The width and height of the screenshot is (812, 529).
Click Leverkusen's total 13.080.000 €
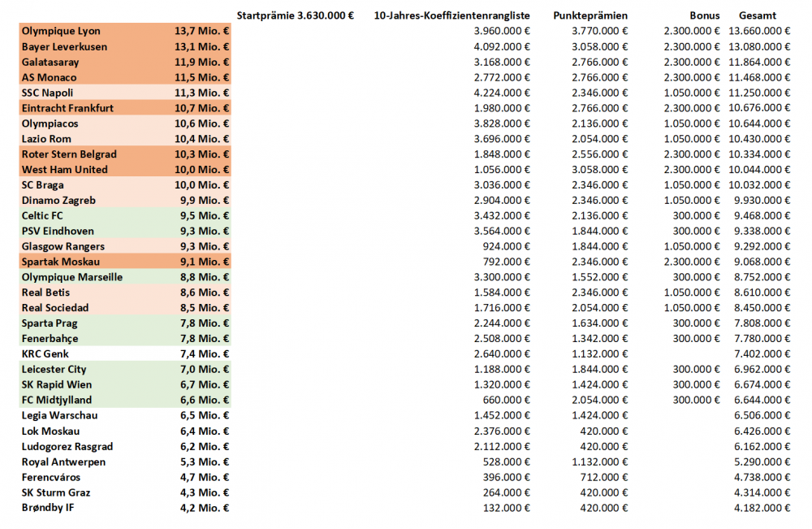(x=759, y=46)
